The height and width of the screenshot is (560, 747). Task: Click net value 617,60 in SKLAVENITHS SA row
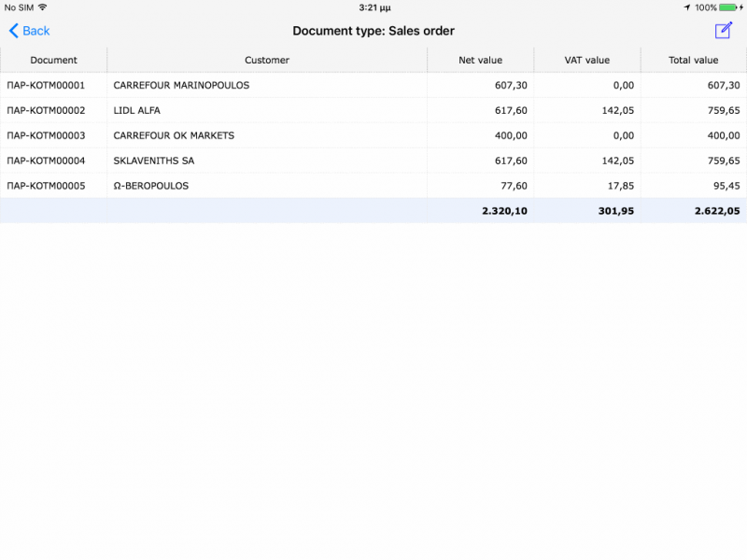click(511, 161)
